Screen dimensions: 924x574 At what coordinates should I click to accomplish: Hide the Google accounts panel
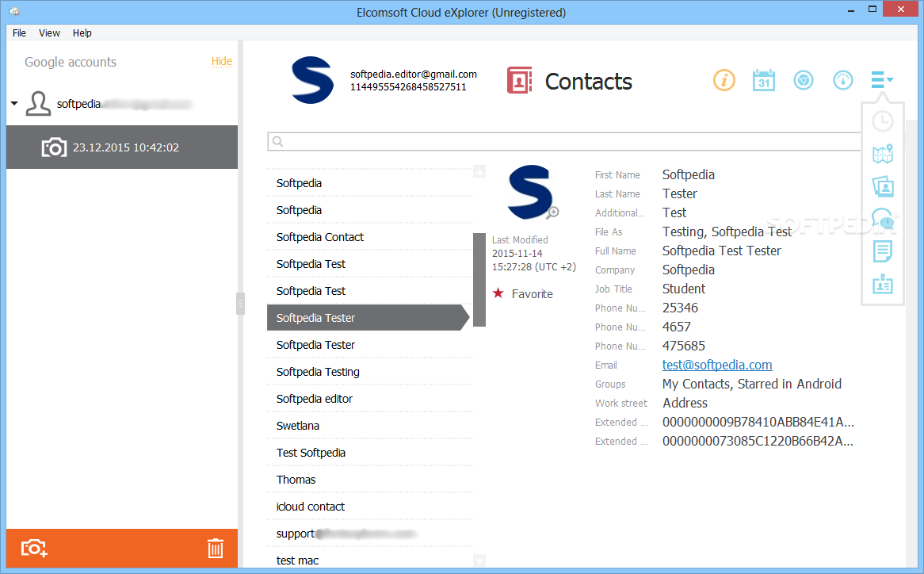pos(222,61)
